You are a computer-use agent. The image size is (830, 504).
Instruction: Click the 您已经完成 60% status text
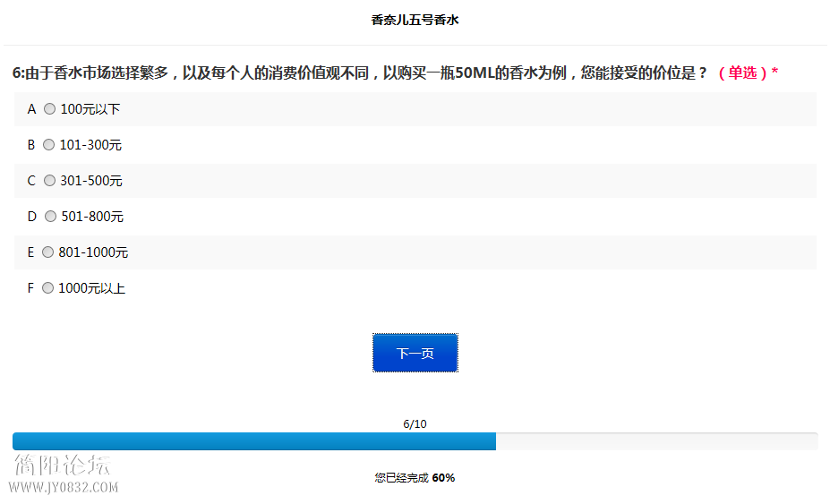point(415,477)
